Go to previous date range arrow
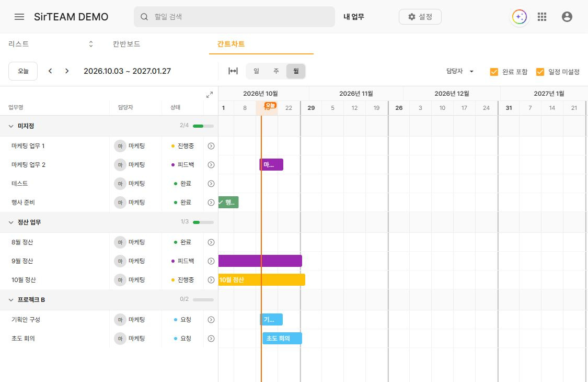Screen dimensions: 588x382 50,71
